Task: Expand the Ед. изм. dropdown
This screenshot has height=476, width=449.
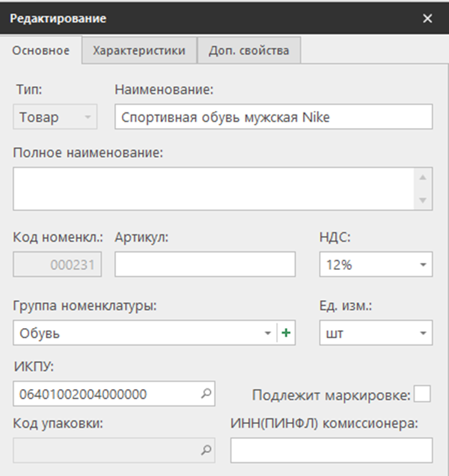Action: point(423,334)
